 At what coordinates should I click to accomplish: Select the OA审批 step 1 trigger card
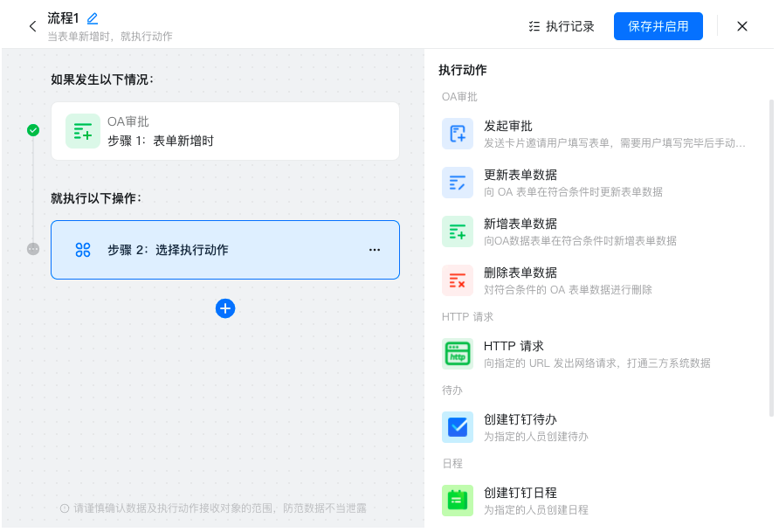click(224, 131)
